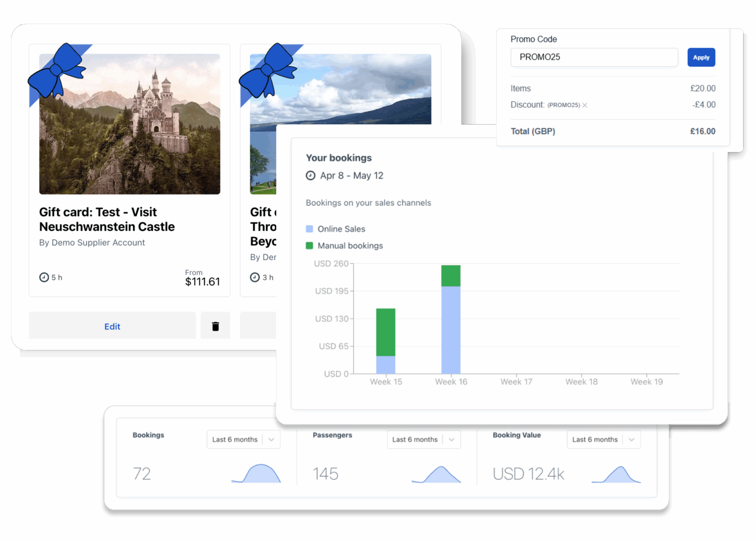Expand Booking Value Last 6 months dropdown
Image resolution: width=756 pixels, height=540 pixels.
[604, 439]
